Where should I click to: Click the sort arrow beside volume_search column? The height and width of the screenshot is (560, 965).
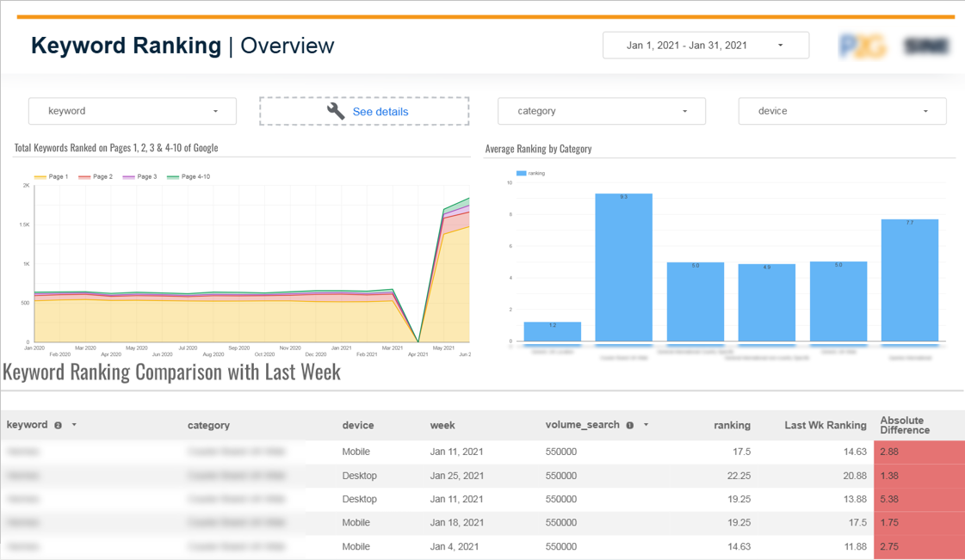646,425
